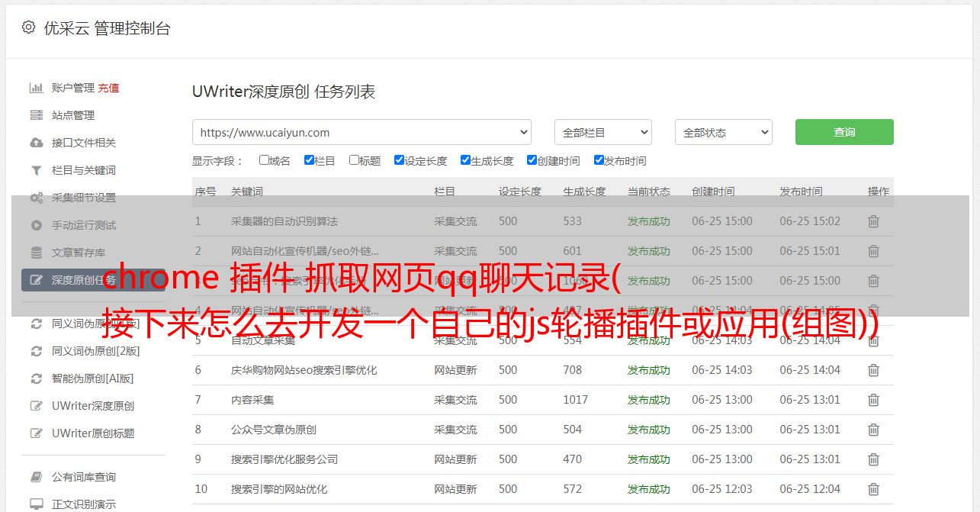Screen dimensions: 980x512
Task: Click the 关键词 column header
Action: [x=247, y=192]
